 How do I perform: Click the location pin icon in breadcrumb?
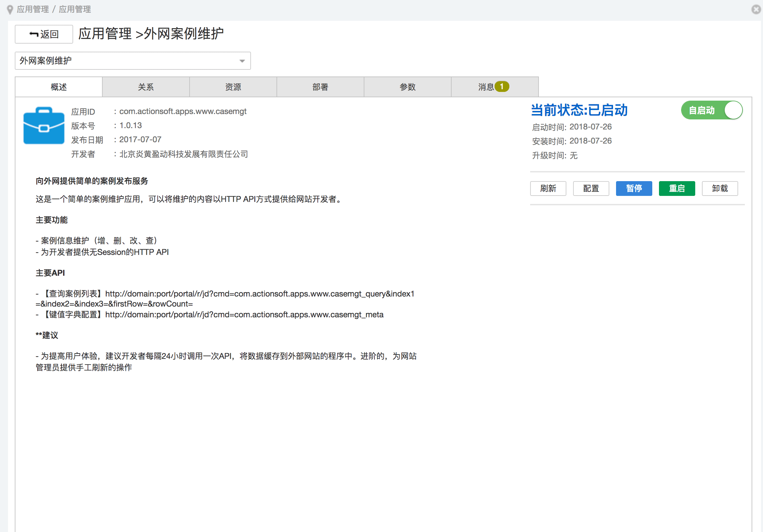tap(10, 10)
